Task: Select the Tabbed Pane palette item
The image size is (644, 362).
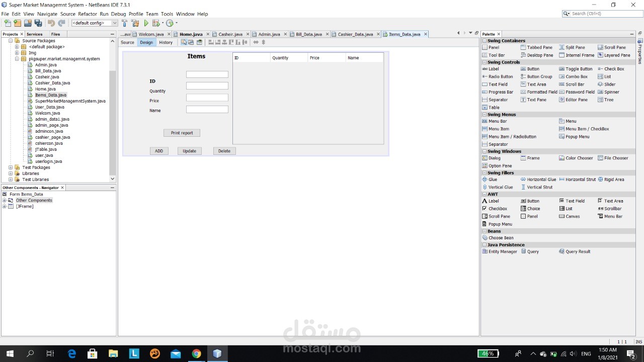Action: [x=536, y=48]
